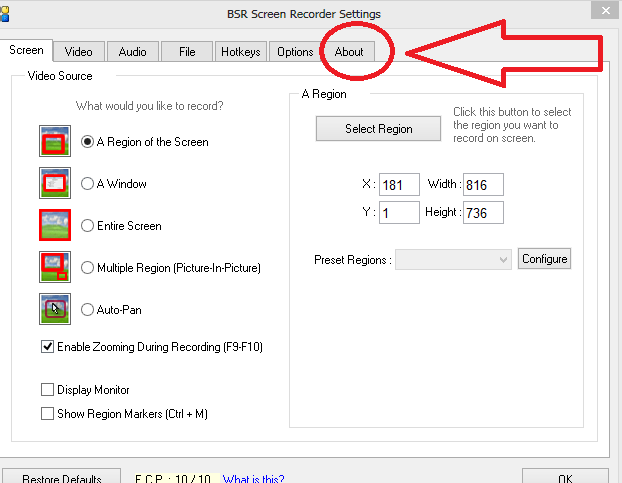Click the Restore Defaults button
This screenshot has height=483, width=622.
coord(61,476)
